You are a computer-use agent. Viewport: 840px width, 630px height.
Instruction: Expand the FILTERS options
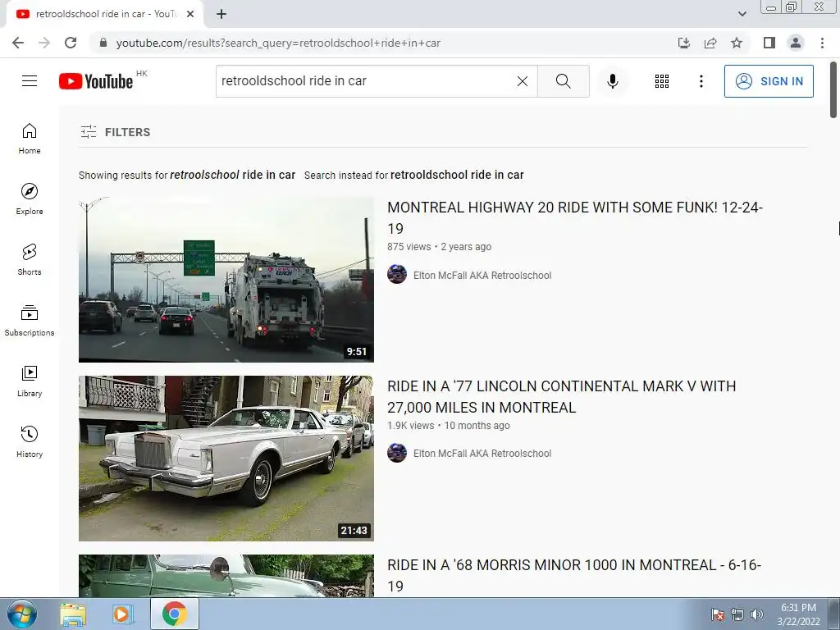coord(116,132)
